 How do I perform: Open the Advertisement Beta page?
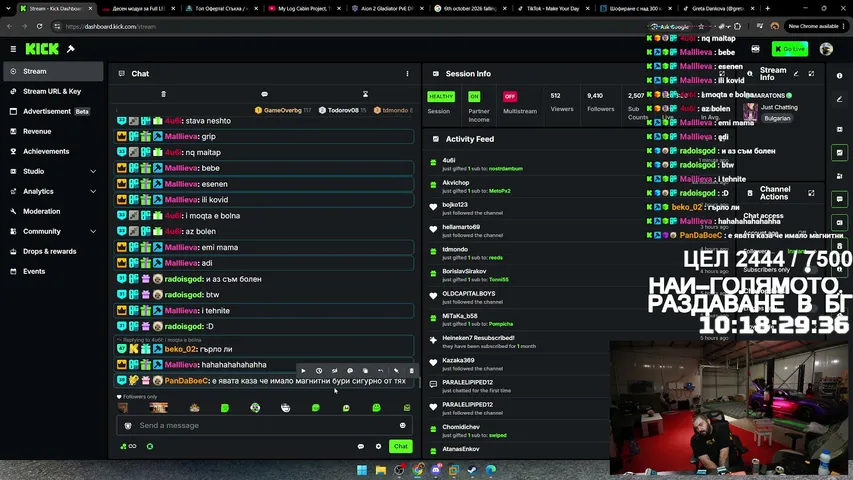[53, 112]
